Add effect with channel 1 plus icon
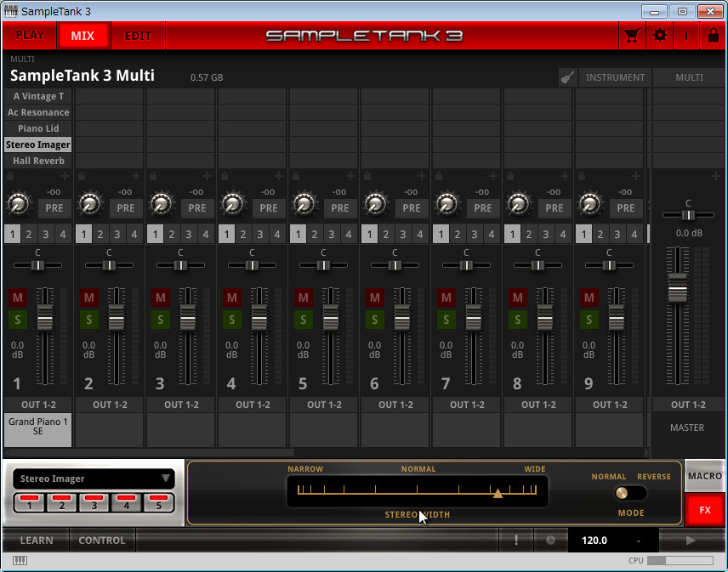Viewport: 728px width, 572px height. [x=65, y=176]
